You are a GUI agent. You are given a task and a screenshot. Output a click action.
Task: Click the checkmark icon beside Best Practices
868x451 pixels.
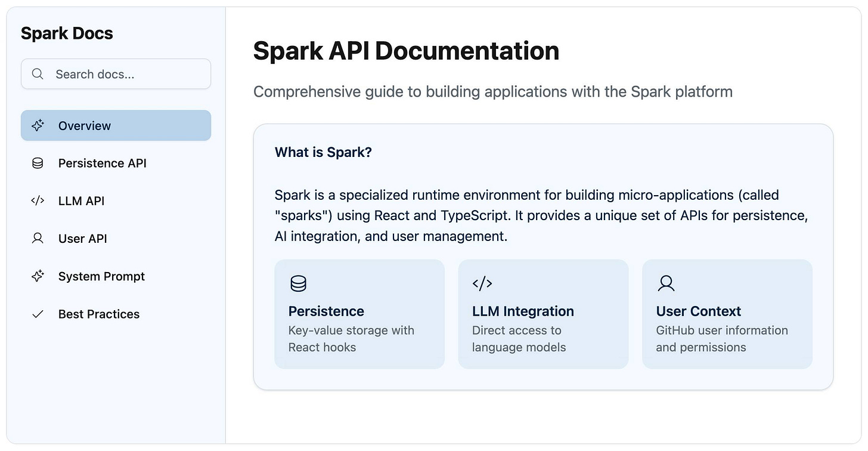click(x=38, y=313)
